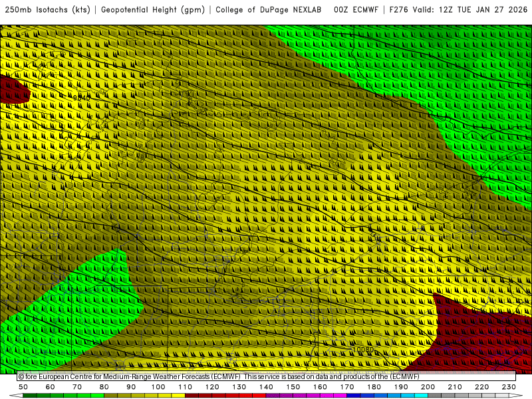This screenshot has height=399, width=532.
Task: Click the 150 value on color scale
Action: click(x=293, y=387)
